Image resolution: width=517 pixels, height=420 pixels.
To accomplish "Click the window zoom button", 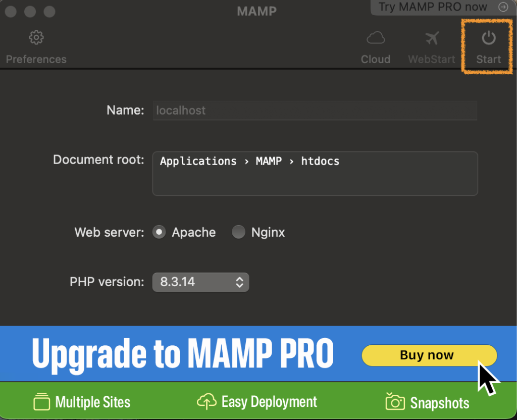I will click(49, 11).
